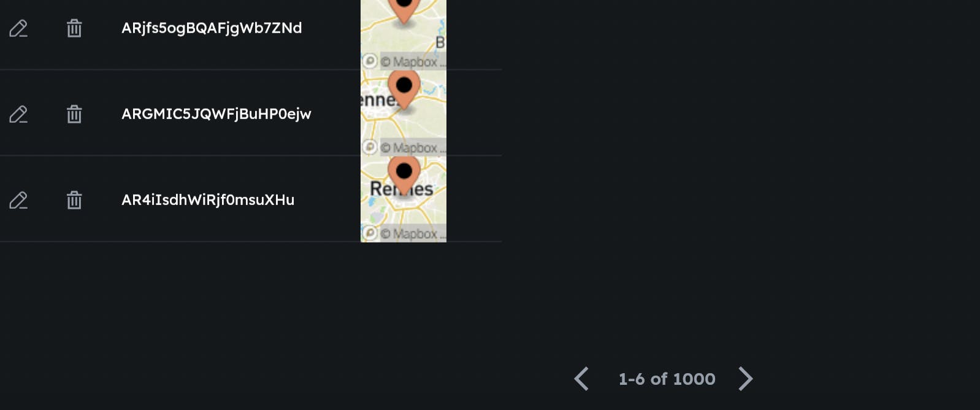Delete the ARjfs5ogBQAFjgWb7ZNd row via trash icon
This screenshot has height=410, width=980.
tap(74, 28)
